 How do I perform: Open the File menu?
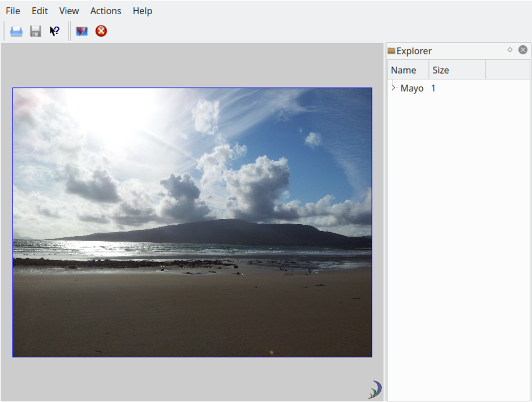[13, 11]
